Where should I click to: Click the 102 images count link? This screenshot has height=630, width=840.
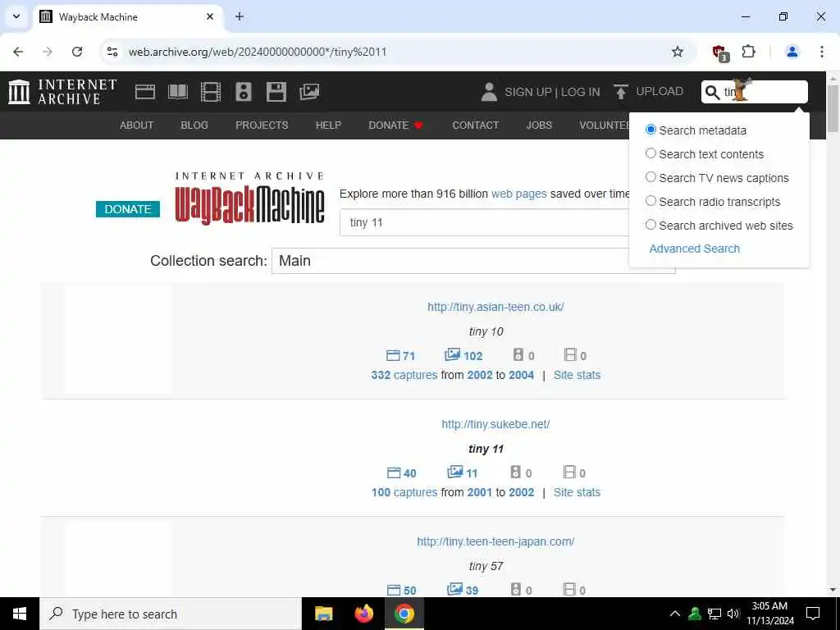[x=463, y=355]
